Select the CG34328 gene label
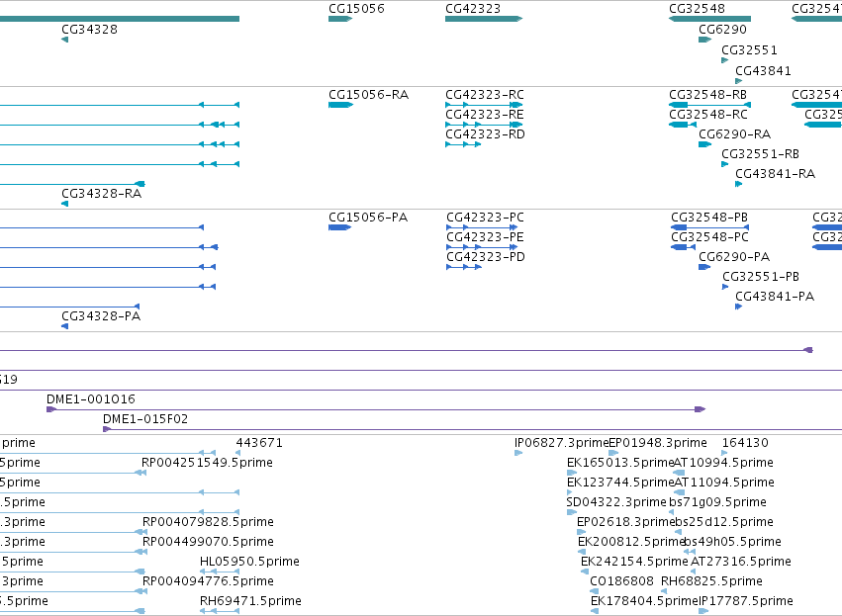This screenshot has height=616, width=842. pyautogui.click(x=89, y=30)
